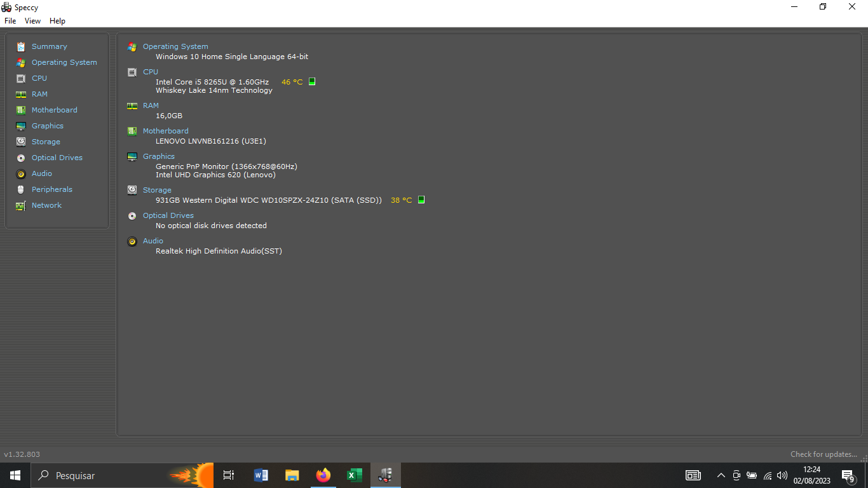868x488 pixels.
Task: Click the Intel Core i5 8265U text
Action: 212,82
